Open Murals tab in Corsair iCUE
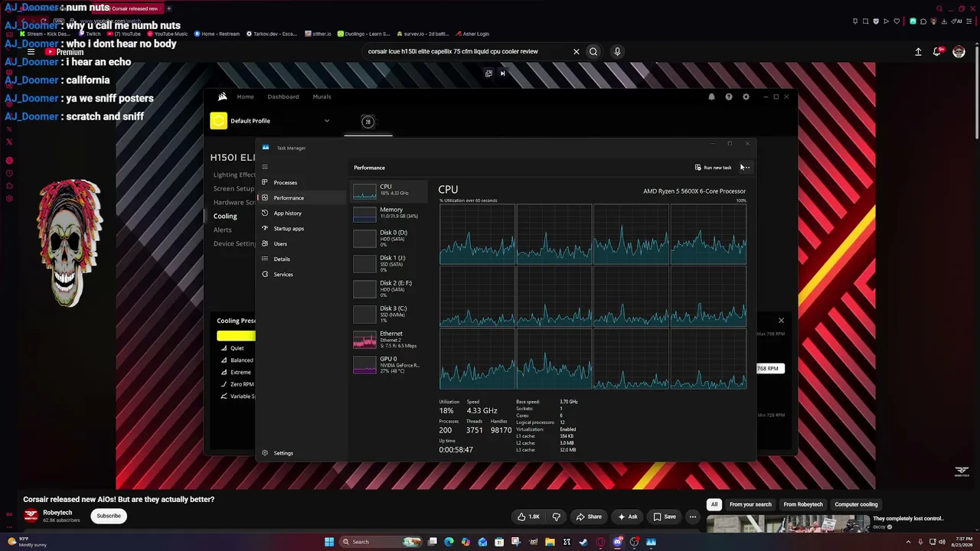980x551 pixels. tap(322, 96)
